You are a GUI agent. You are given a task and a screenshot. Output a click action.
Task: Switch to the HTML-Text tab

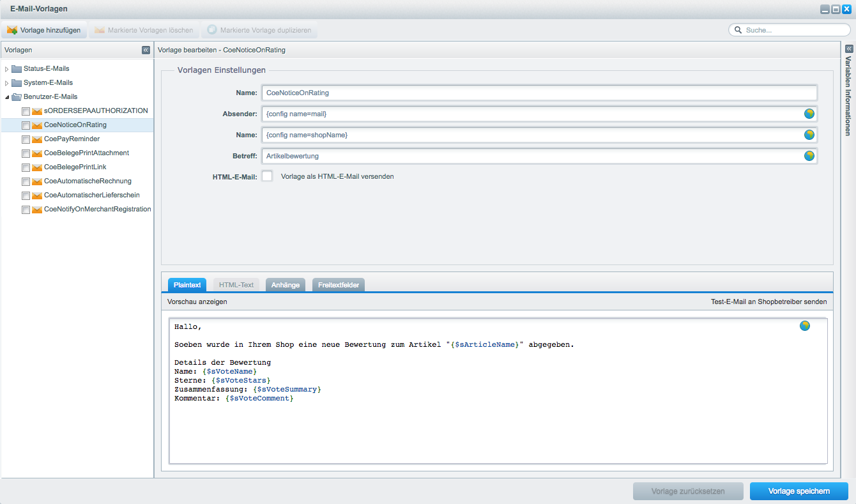(x=236, y=285)
